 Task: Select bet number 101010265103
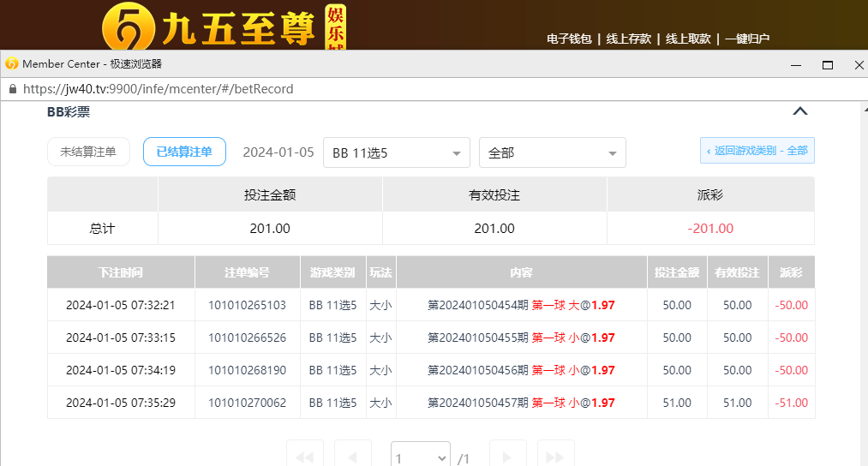pyautogui.click(x=247, y=305)
